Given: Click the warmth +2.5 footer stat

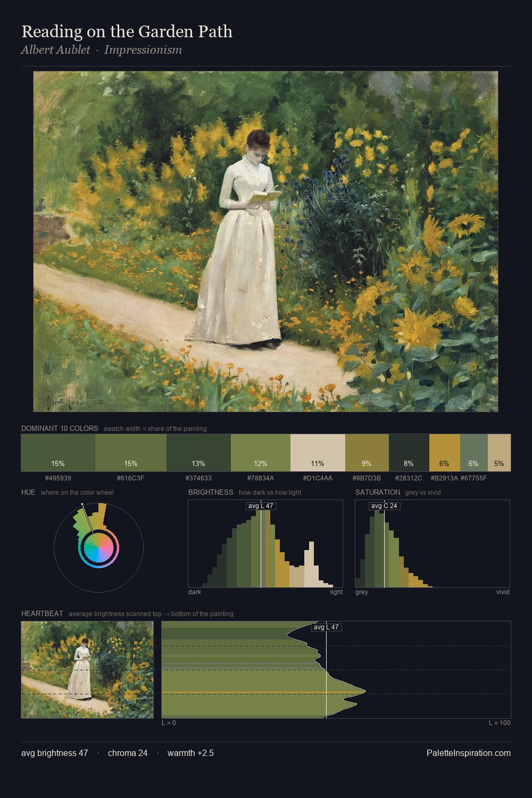Looking at the screenshot, I should tap(190, 753).
